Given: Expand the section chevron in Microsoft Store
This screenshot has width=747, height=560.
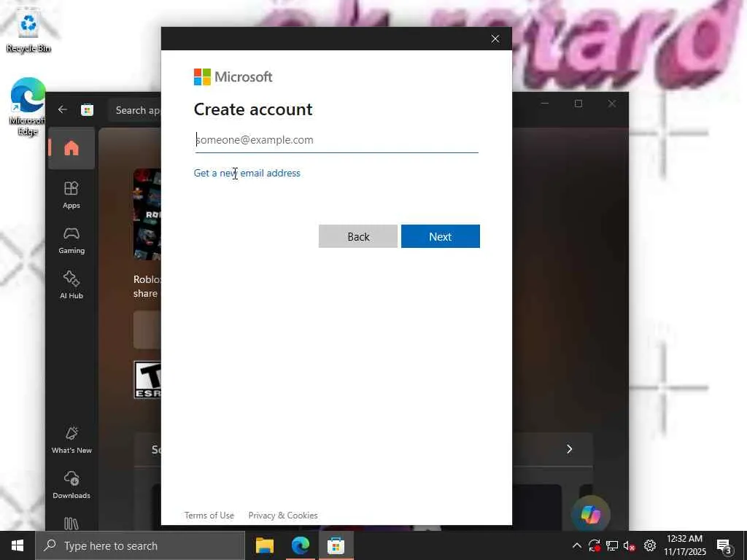Looking at the screenshot, I should [569, 449].
